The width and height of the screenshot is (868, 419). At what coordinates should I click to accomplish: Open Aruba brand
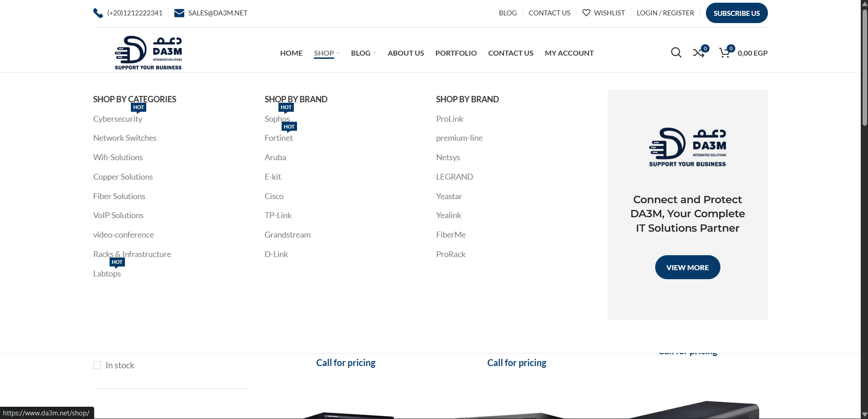[x=275, y=157]
